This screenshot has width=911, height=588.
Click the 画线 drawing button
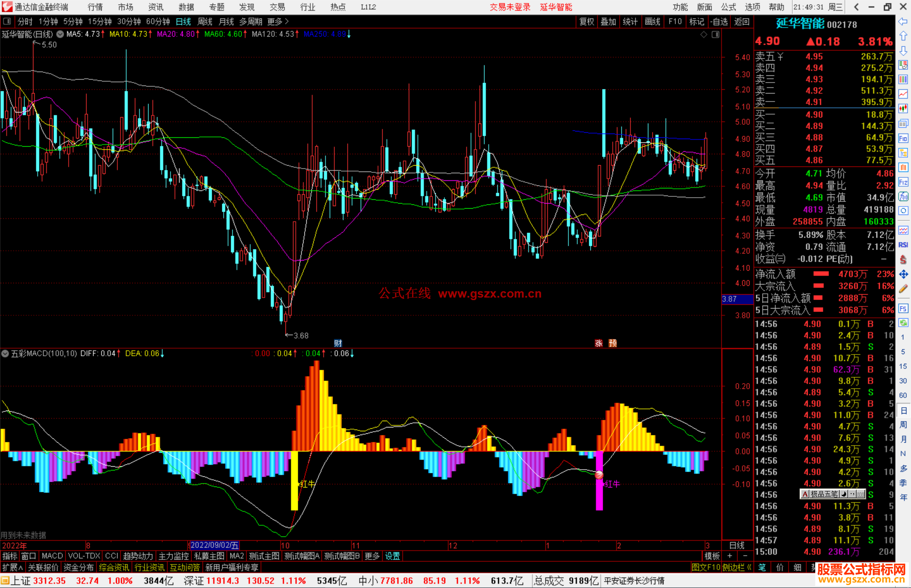click(652, 21)
